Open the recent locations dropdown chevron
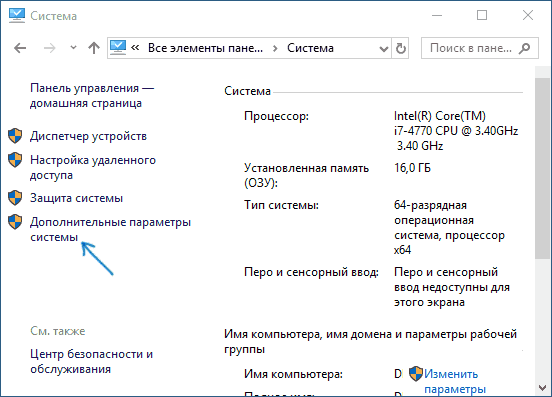 [x=73, y=47]
